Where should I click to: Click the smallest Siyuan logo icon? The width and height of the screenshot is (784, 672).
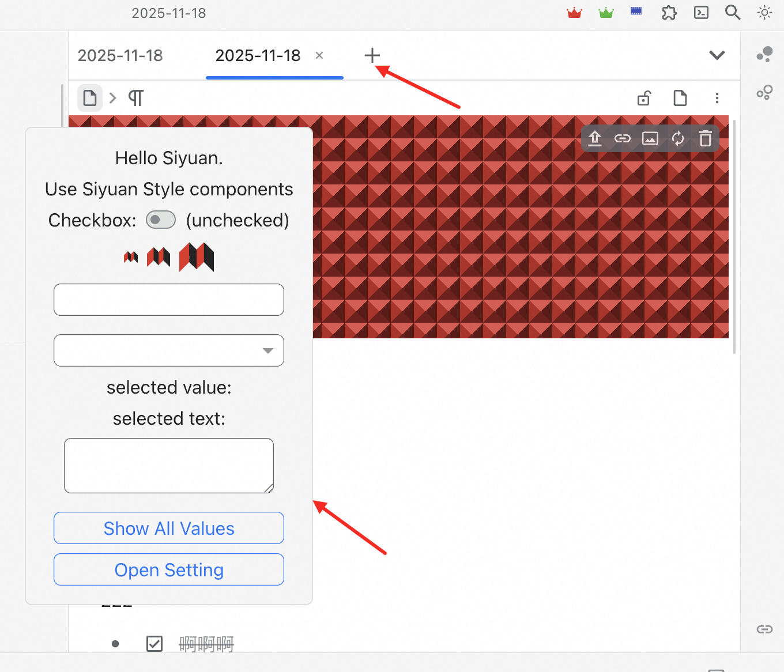pyautogui.click(x=131, y=257)
